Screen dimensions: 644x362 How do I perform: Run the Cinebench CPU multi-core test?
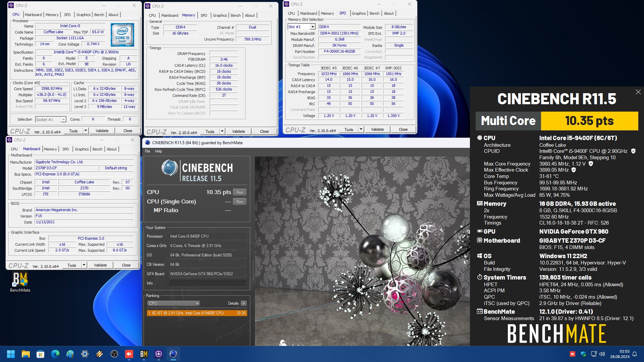[x=239, y=192]
